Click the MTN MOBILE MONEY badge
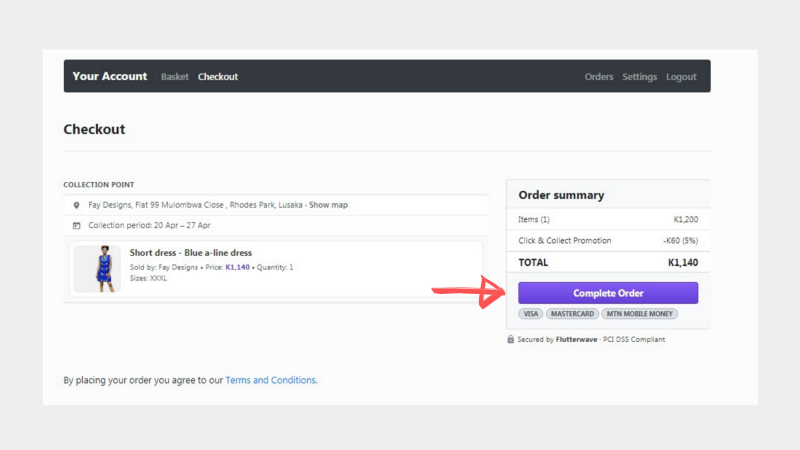800x450 pixels. [x=639, y=314]
